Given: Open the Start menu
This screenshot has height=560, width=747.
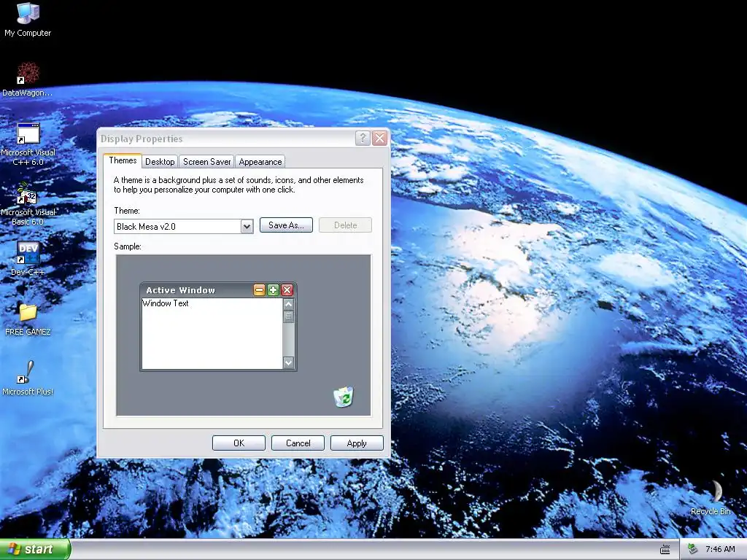Looking at the screenshot, I should [x=35, y=549].
